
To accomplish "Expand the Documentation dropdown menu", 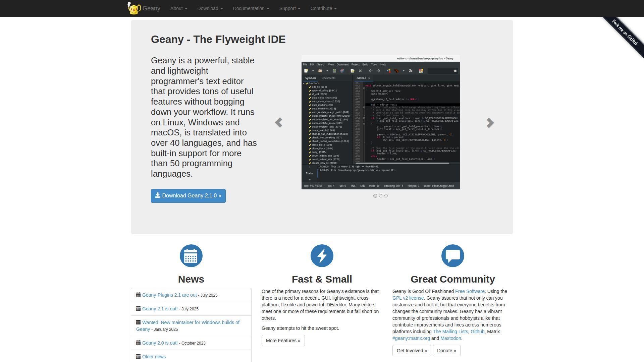I will tap(251, 8).
